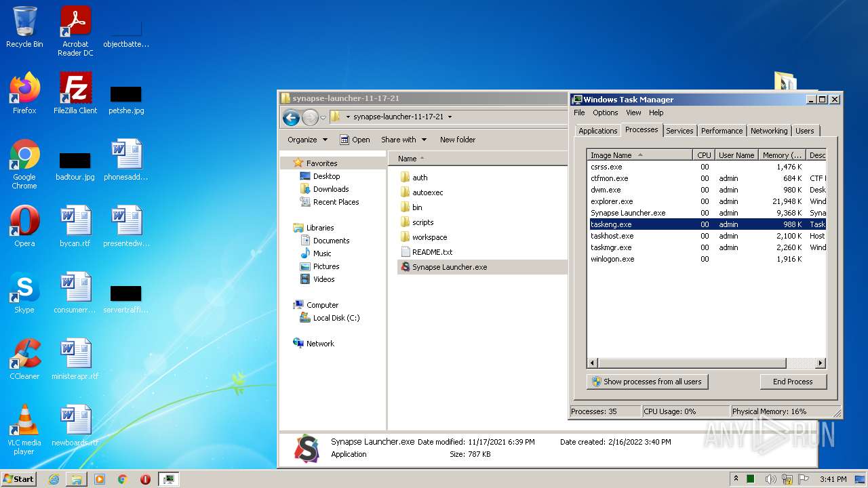The height and width of the screenshot is (488, 868).
Task: Click the Start button
Action: coord(19,479)
